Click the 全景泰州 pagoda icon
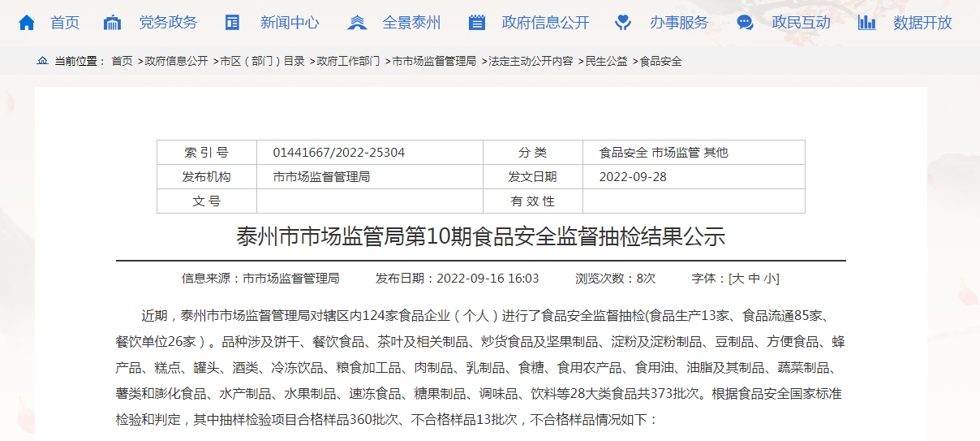 (356, 23)
